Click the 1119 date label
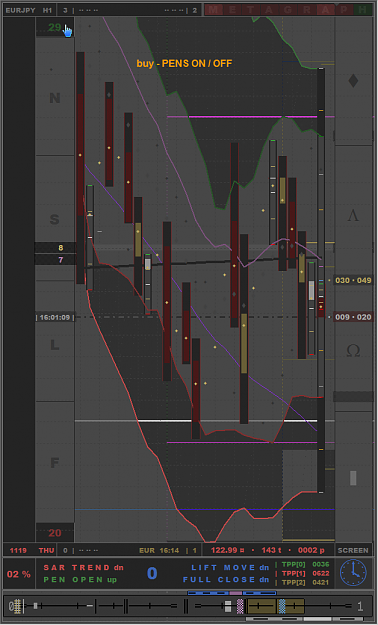 coord(18,550)
